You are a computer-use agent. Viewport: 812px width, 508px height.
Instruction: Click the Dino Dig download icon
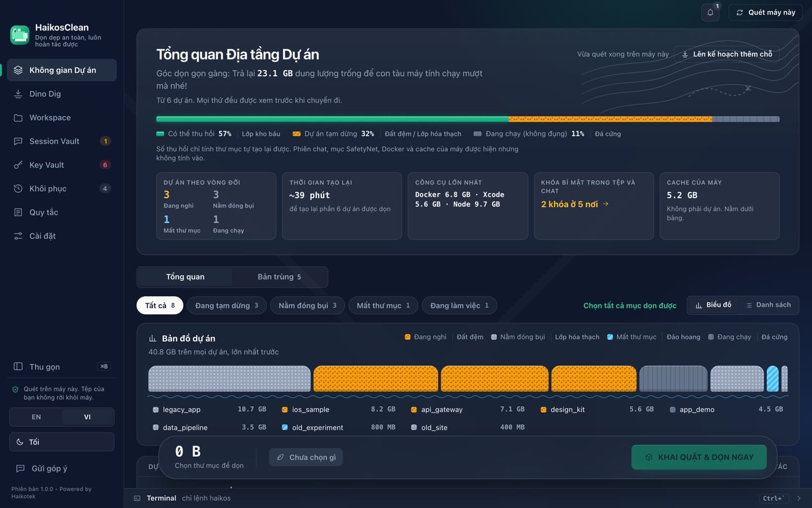point(18,93)
